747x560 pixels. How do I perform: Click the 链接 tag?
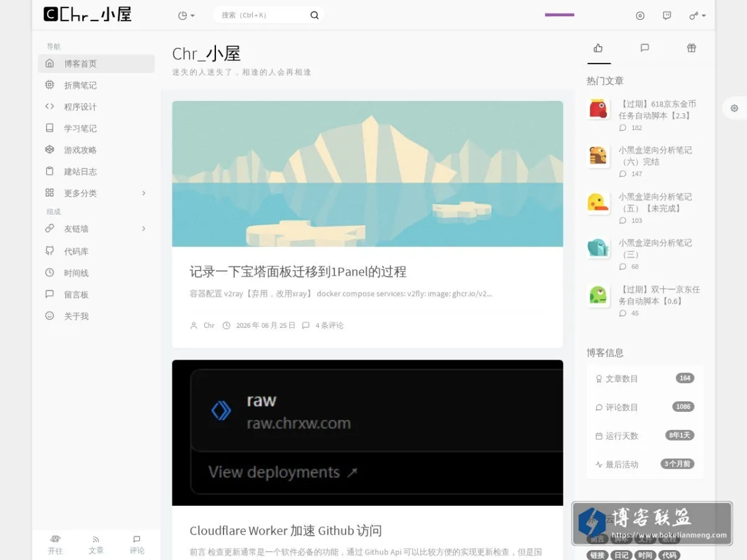tap(598, 555)
